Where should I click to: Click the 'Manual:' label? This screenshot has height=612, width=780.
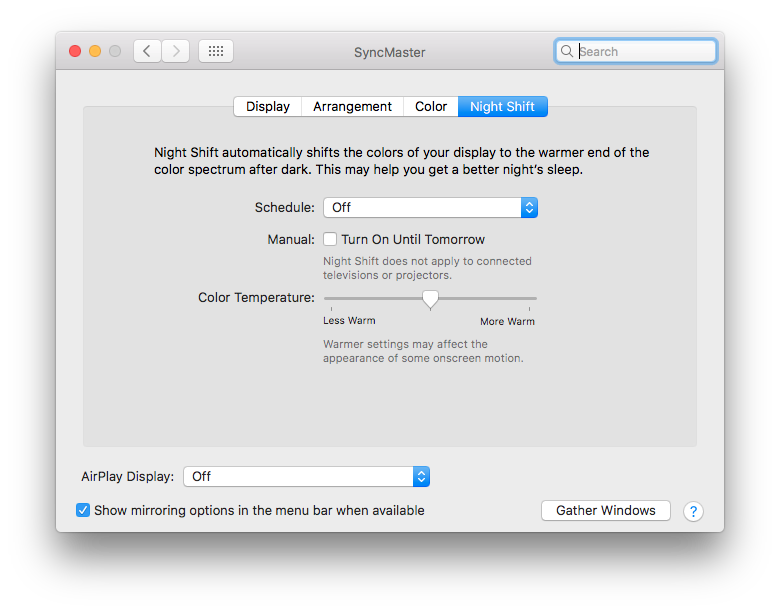pos(291,240)
